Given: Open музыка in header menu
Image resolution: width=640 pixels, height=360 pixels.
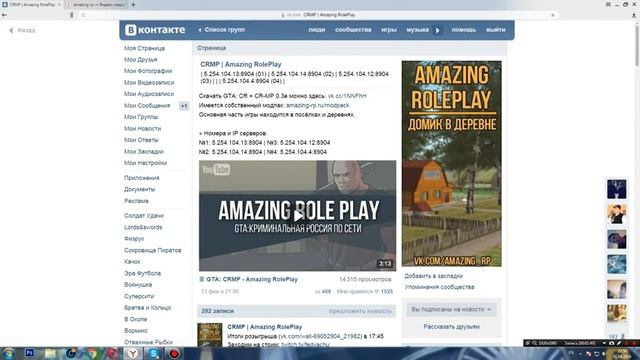Looking at the screenshot, I should coord(418,30).
